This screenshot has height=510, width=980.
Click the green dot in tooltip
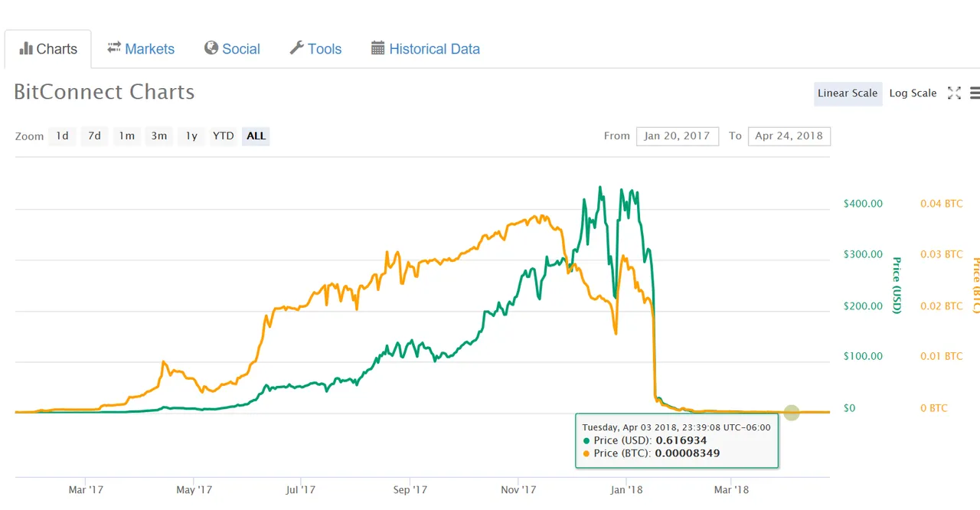pos(586,441)
